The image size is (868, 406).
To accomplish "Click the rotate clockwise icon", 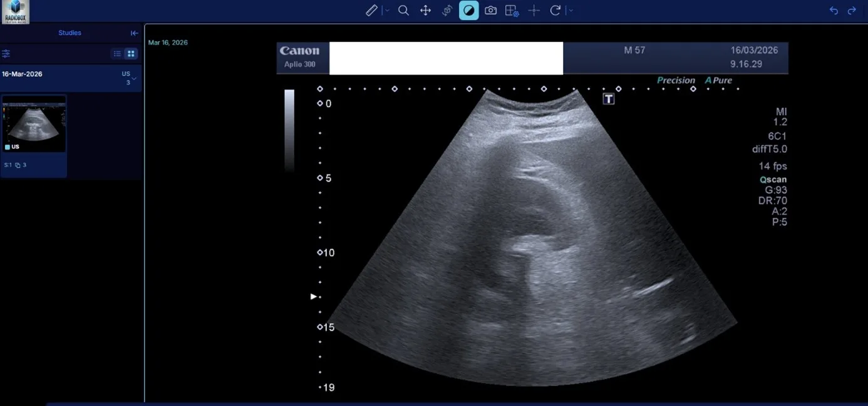I will pos(555,11).
